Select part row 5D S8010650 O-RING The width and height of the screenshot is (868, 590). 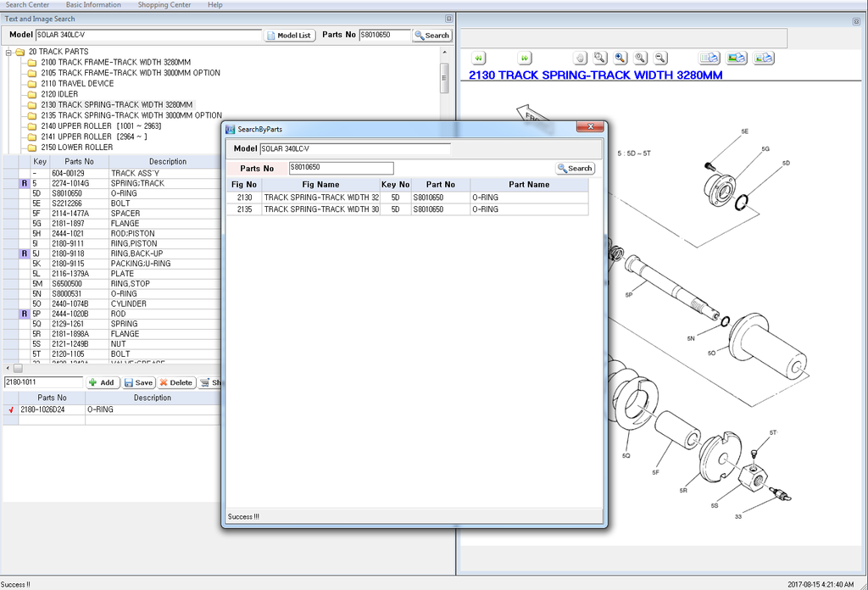pyautogui.click(x=112, y=194)
